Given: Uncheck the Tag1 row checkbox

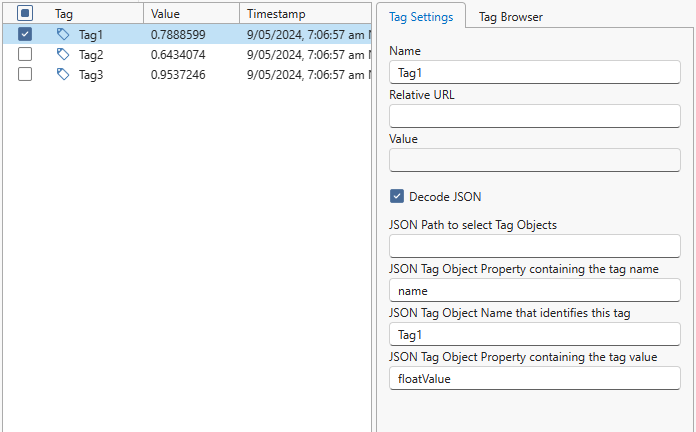Looking at the screenshot, I should tap(25, 34).
